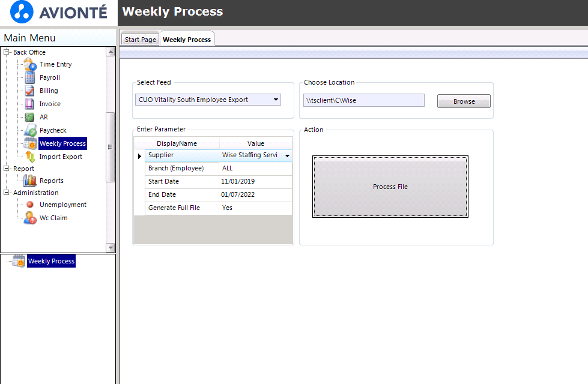Select the Paycheck icon

pos(30,130)
